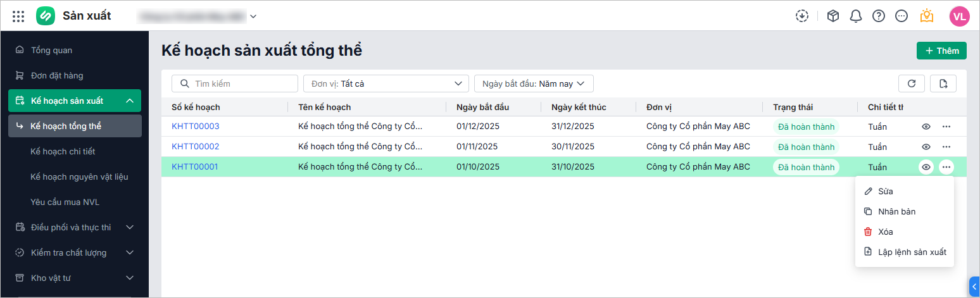Click the Tìm kiếm search field
980x298 pixels.
click(235, 84)
